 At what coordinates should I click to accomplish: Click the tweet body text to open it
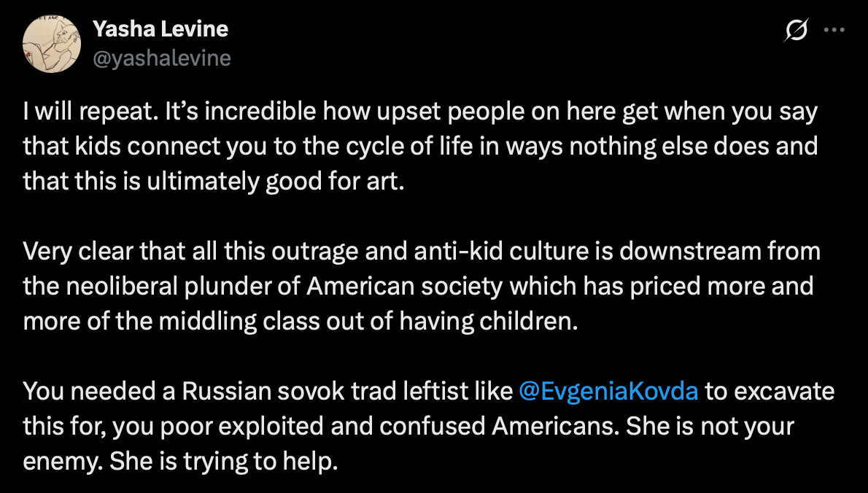[365, 286]
